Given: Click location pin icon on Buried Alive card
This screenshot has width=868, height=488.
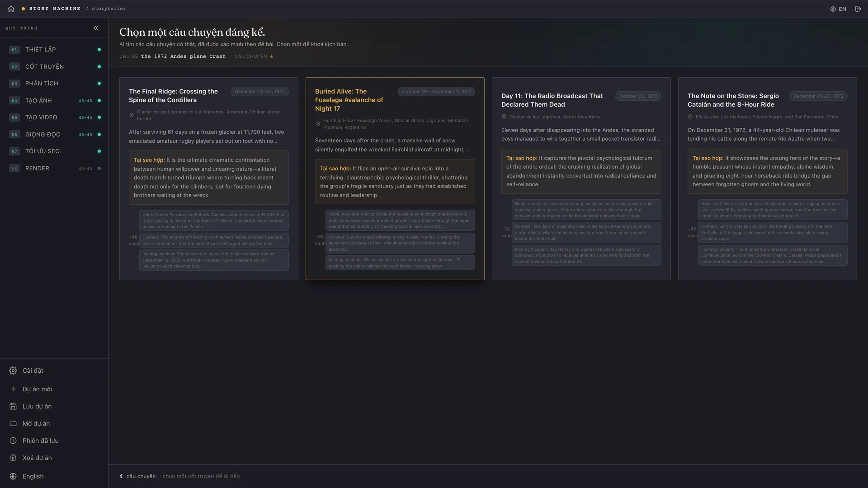Looking at the screenshot, I should pos(318,124).
